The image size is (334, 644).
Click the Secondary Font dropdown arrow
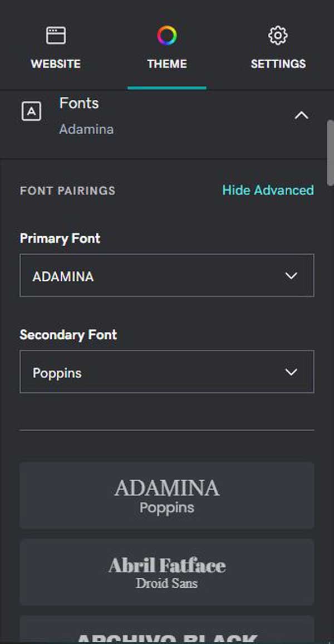click(x=289, y=372)
